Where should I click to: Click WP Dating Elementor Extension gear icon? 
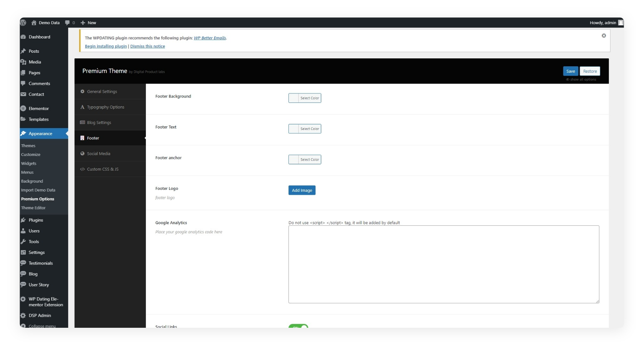[x=23, y=299]
